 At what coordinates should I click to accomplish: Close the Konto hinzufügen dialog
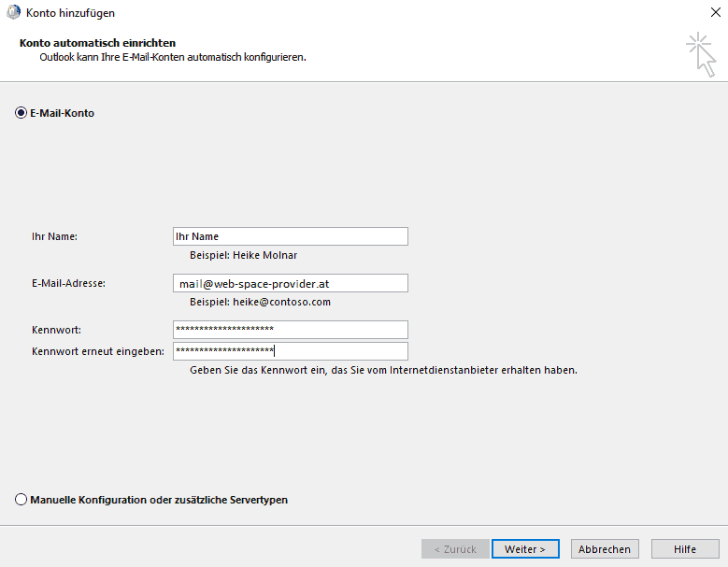pyautogui.click(x=715, y=13)
